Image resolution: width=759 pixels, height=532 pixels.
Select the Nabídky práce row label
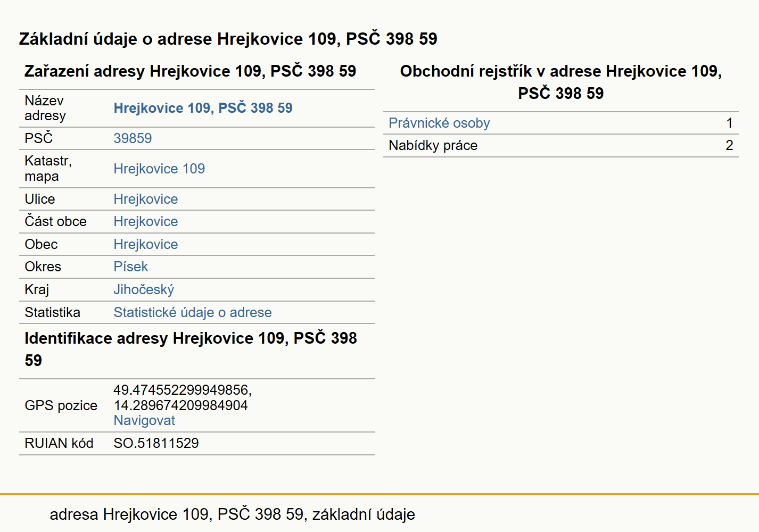tap(433, 145)
